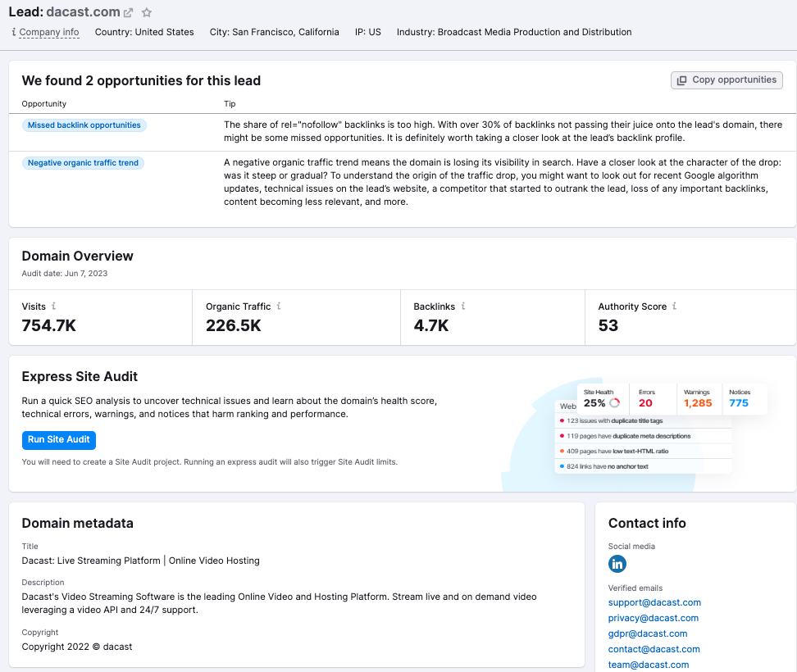Click the Contact info heading
The image size is (797, 672).
click(647, 523)
